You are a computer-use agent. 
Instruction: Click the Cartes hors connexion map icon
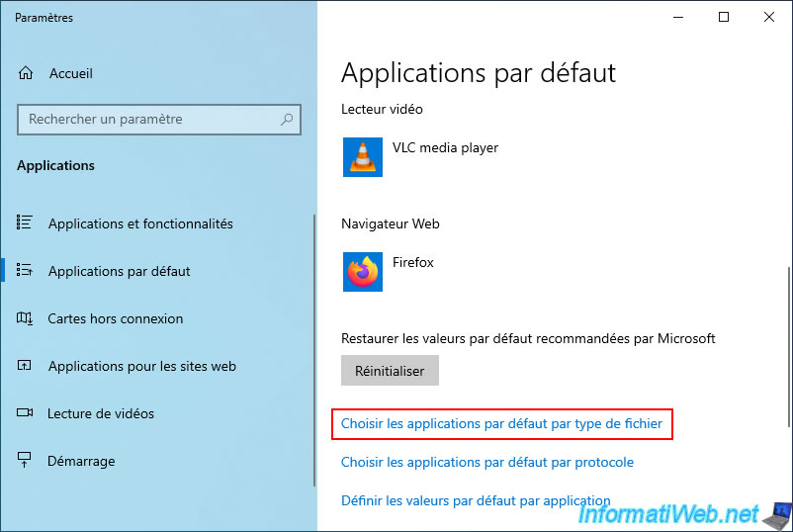[x=26, y=318]
